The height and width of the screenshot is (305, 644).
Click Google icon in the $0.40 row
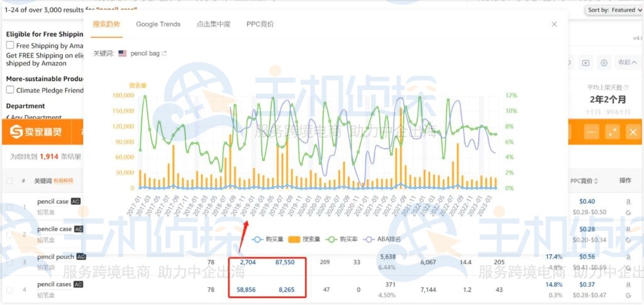[628, 212]
